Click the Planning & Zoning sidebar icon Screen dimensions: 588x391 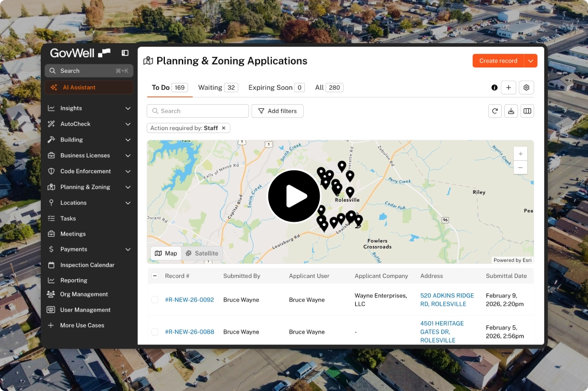pos(51,187)
